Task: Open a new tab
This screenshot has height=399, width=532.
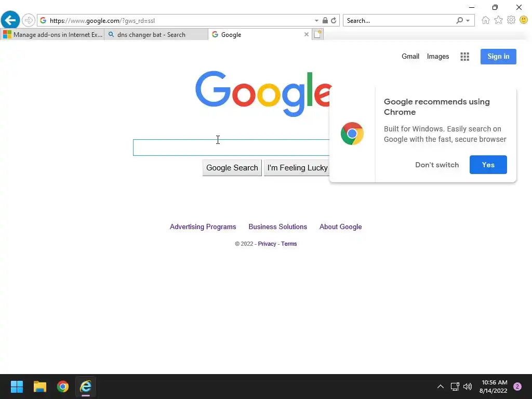Action: click(317, 34)
